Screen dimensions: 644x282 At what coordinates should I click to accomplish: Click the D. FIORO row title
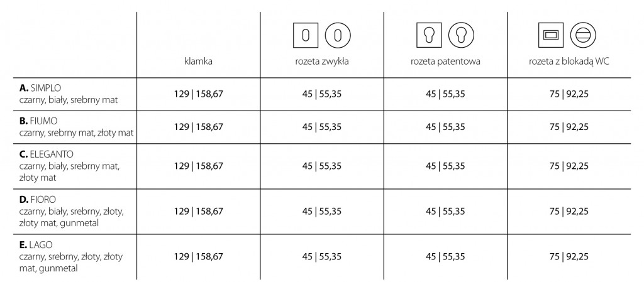coord(37,200)
